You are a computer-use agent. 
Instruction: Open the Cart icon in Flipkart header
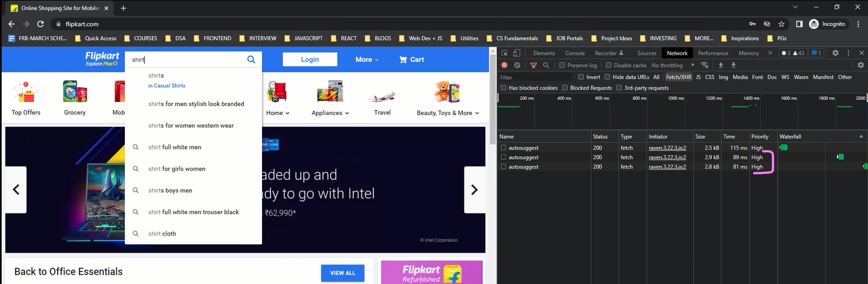(x=403, y=60)
